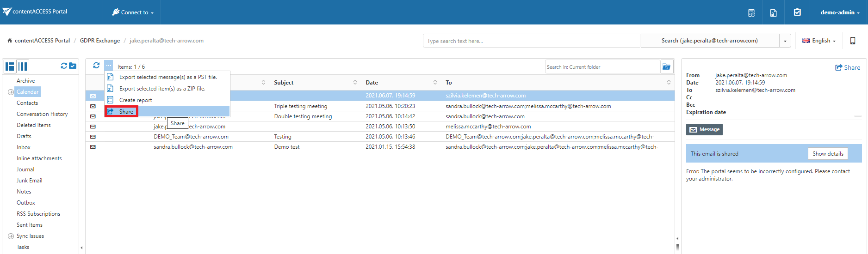
Task: Click the Message button in preview pane
Action: click(x=704, y=129)
